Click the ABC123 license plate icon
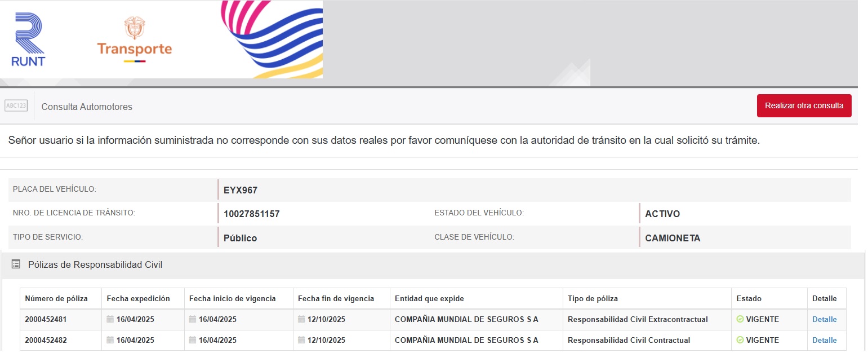This screenshot has width=868, height=353. [16, 106]
